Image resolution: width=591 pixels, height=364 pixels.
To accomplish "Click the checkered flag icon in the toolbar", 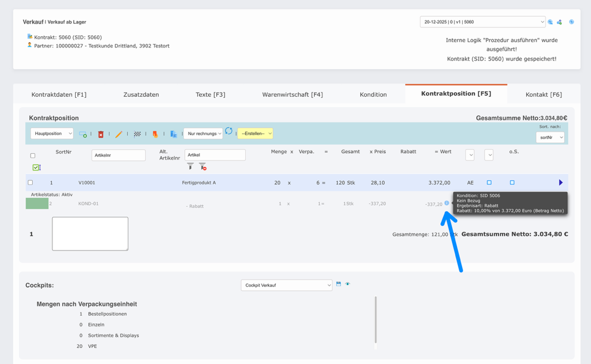I will pyautogui.click(x=136, y=134).
